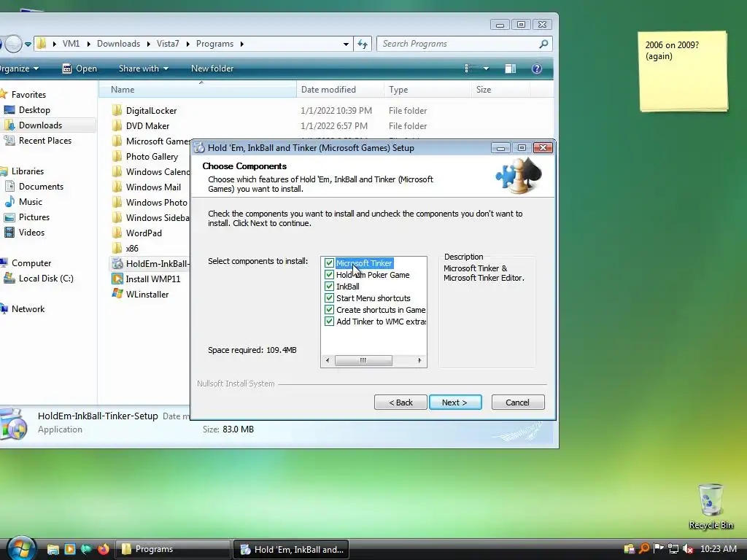Select Network in the sidebar

[x=28, y=309]
